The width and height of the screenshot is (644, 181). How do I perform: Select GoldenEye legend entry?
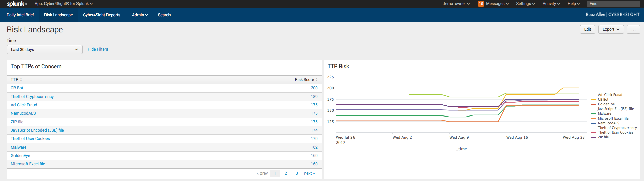coord(603,104)
